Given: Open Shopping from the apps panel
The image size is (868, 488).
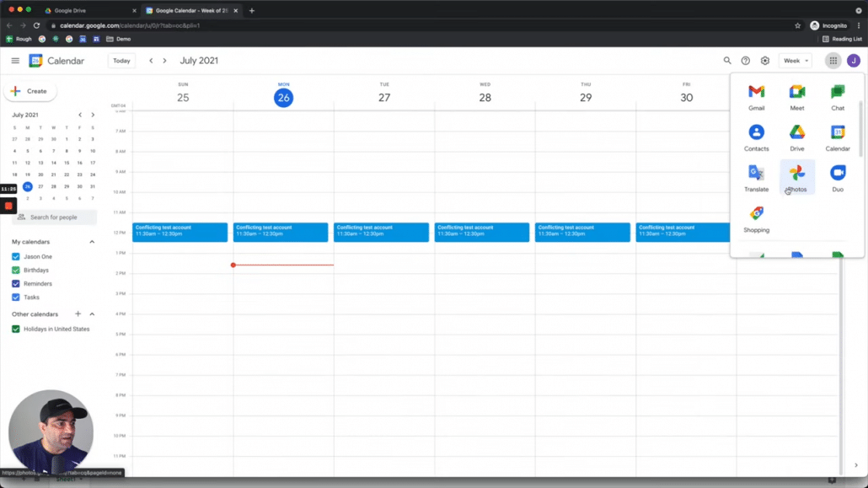Looking at the screenshot, I should tap(756, 218).
